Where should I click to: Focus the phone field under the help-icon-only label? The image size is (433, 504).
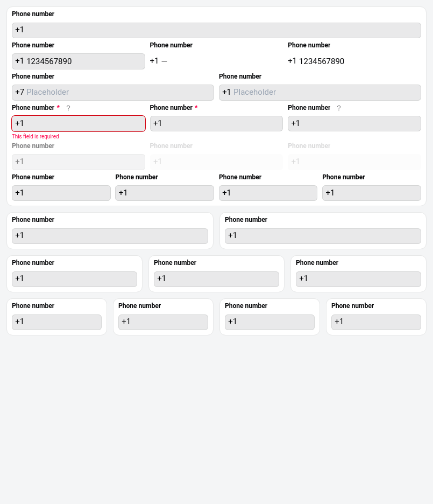coord(354,124)
